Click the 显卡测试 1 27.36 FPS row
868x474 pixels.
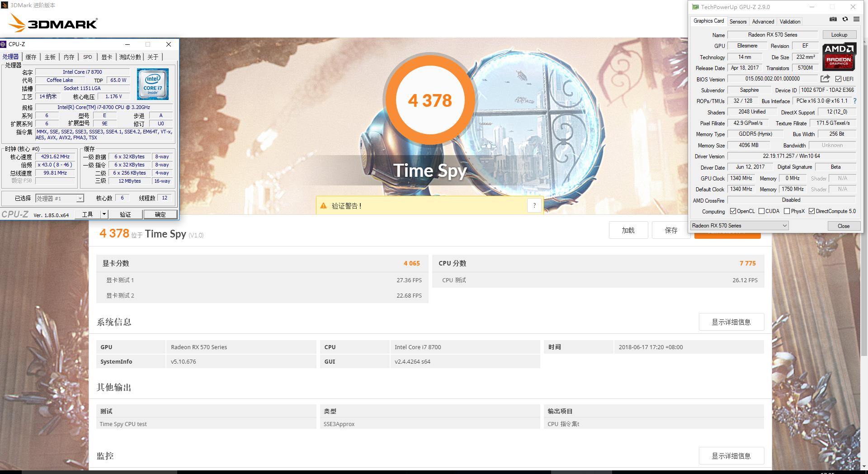pyautogui.click(x=262, y=280)
